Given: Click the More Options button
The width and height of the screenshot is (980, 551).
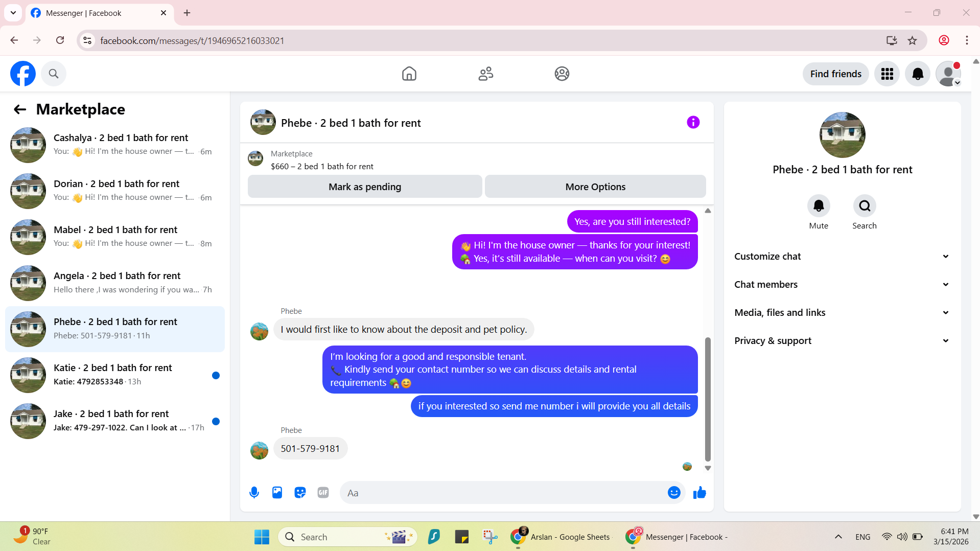Looking at the screenshot, I should (595, 187).
